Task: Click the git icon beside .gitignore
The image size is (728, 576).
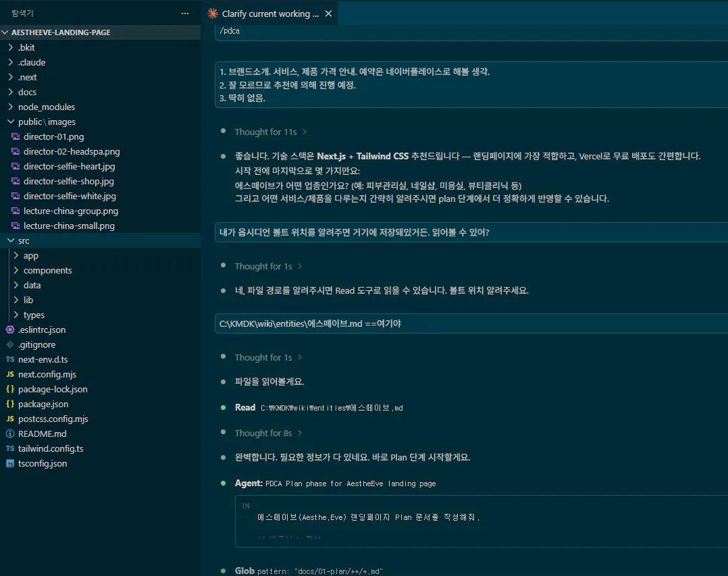Action: (x=10, y=344)
